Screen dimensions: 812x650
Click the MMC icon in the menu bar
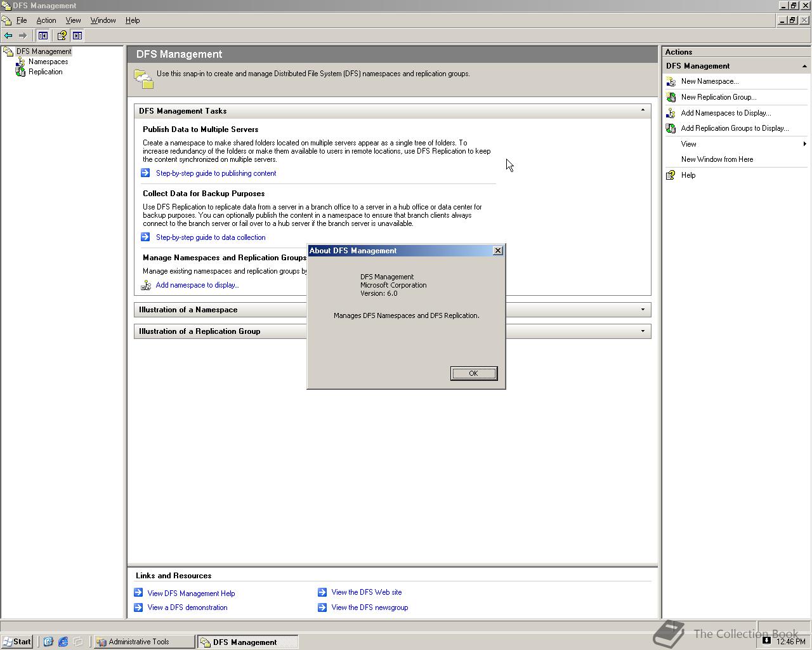point(7,20)
